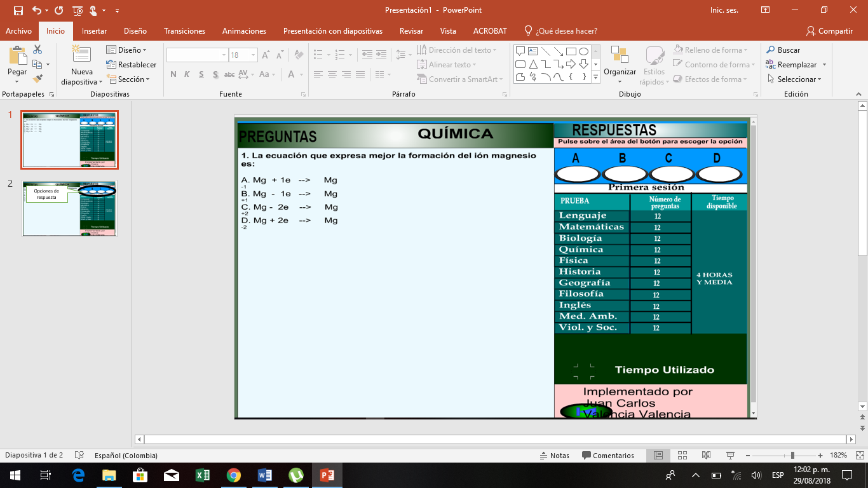
Task: Click the Compartir button
Action: (829, 31)
